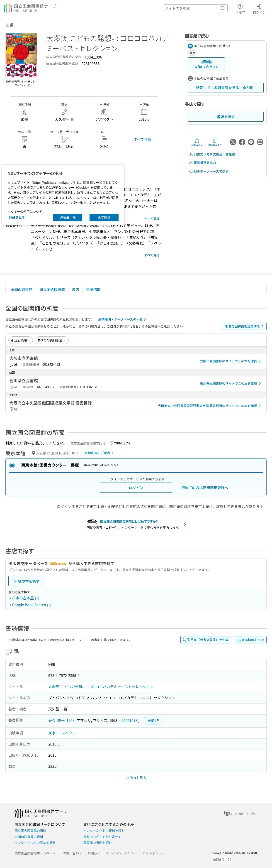This screenshot has height=868, width=272.
Task: Open 来館利用のご案内 chevron link
Action: pos(99,453)
